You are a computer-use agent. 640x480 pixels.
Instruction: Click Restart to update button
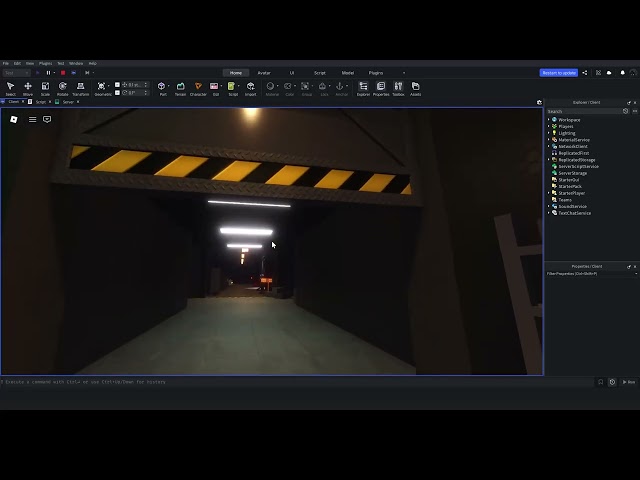(x=559, y=73)
